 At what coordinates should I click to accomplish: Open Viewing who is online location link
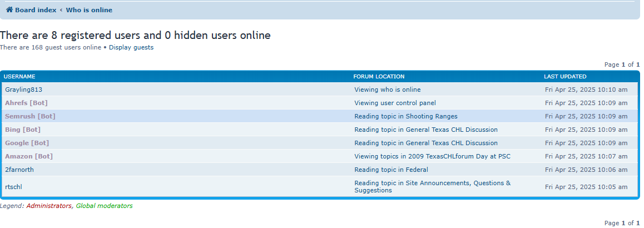(387, 90)
